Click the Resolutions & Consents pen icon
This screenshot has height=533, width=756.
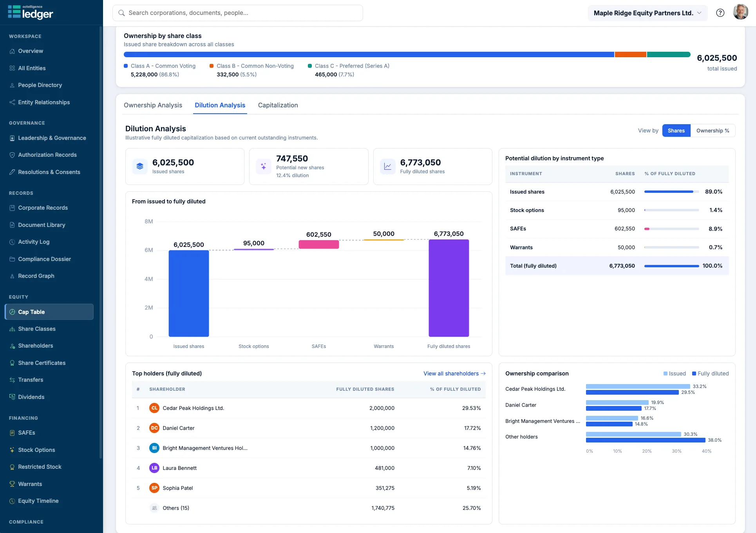click(x=12, y=172)
